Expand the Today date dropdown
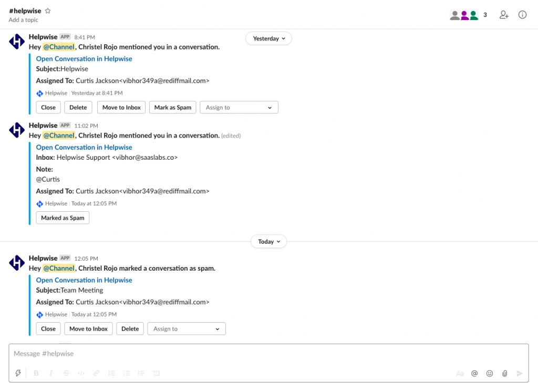538x392 pixels. tap(268, 242)
